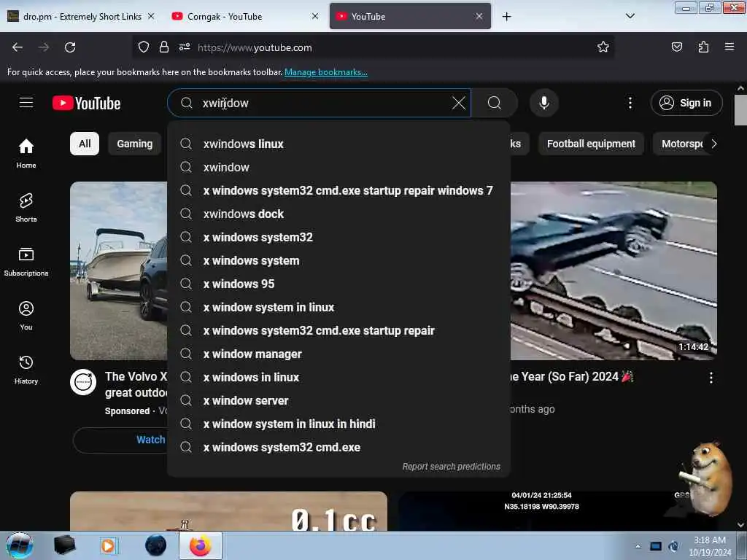Choose suggestion 'x window system in linux in hindi'
747x560 pixels.
(338, 424)
